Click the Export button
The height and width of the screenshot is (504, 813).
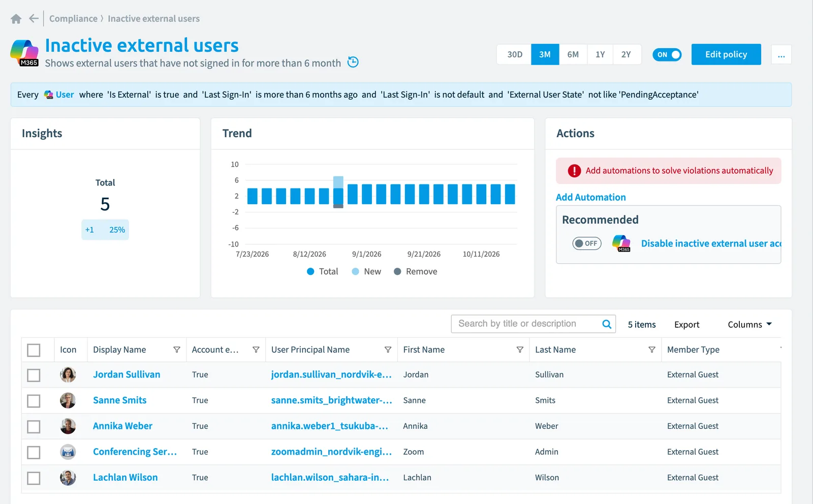pos(687,324)
